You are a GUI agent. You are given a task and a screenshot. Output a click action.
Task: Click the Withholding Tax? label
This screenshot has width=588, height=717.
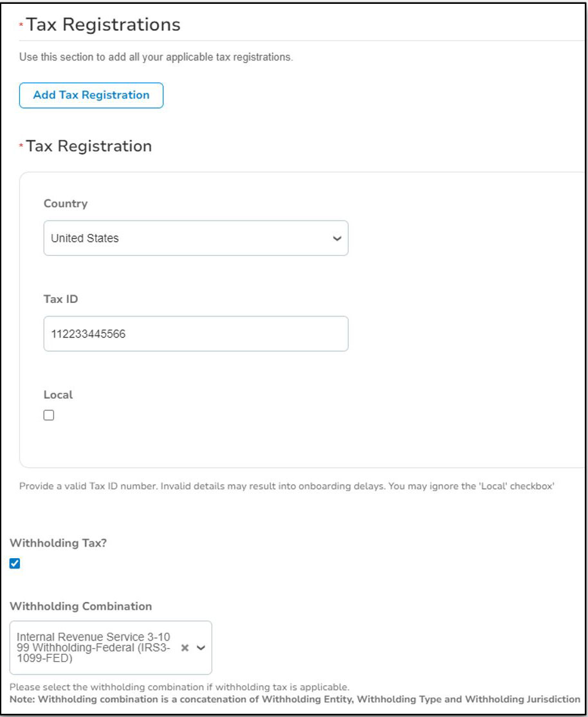[58, 543]
